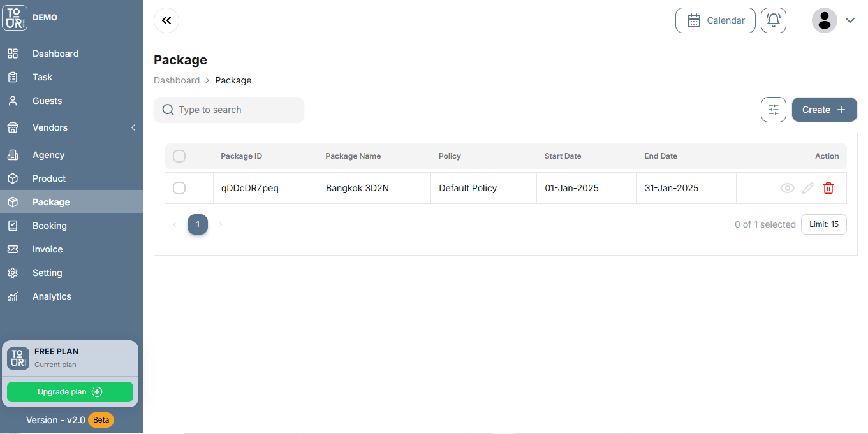Click the Agency building icon
This screenshot has height=434, width=868.
tap(13, 155)
